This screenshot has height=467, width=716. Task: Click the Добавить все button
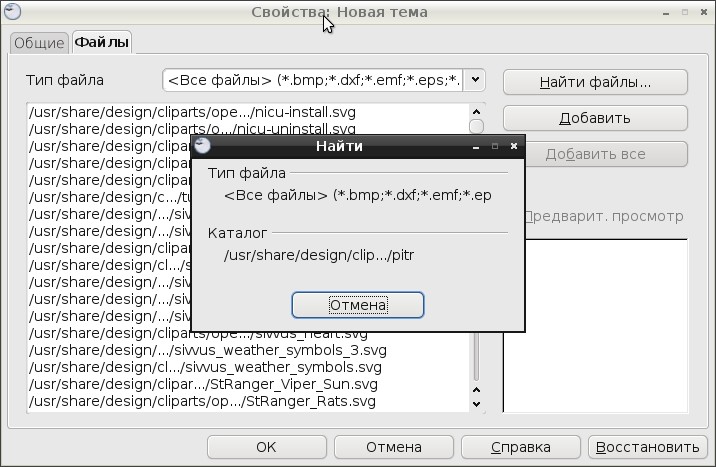[606, 154]
